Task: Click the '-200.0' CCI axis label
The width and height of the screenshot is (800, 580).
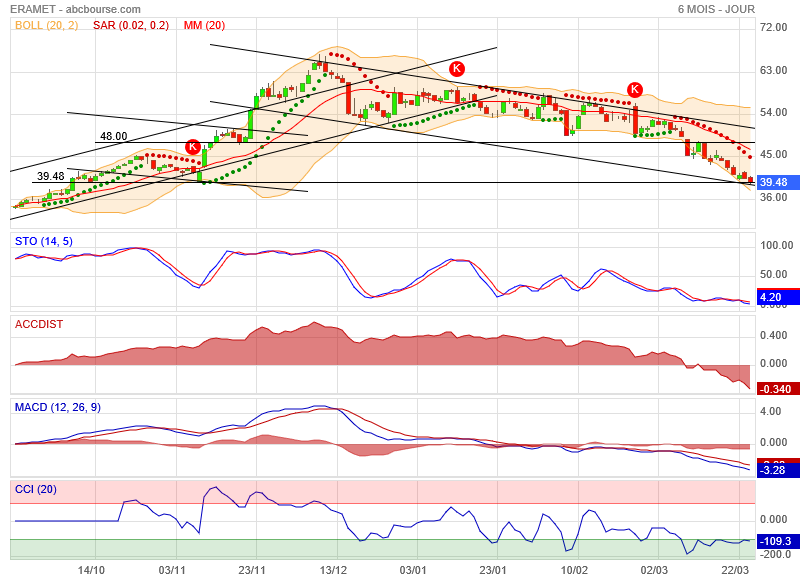Action: tap(776, 554)
